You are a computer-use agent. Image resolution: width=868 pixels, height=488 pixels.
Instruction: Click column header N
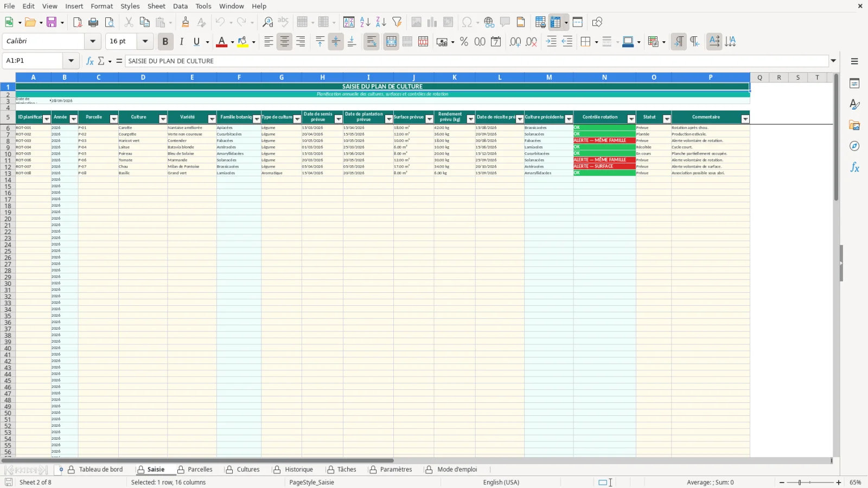coord(604,78)
